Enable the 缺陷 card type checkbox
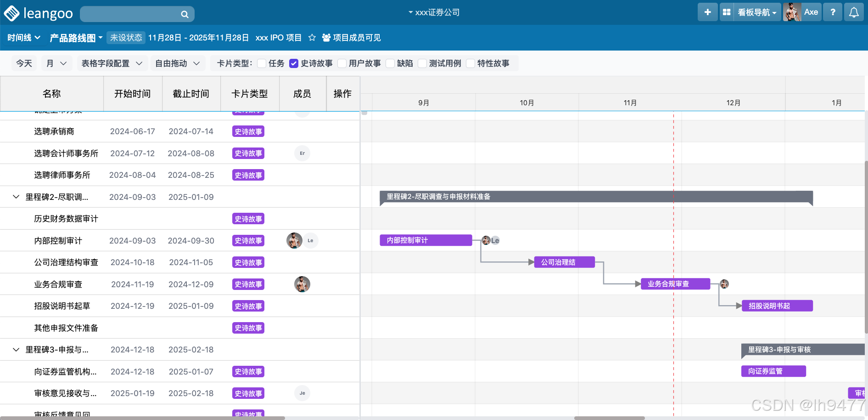 pyautogui.click(x=390, y=63)
